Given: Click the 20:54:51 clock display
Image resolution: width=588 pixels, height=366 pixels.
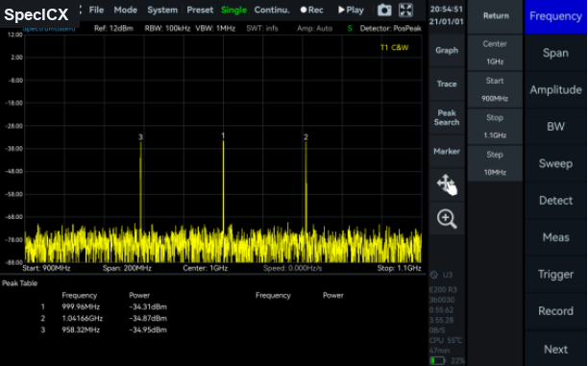Looking at the screenshot, I should pos(446,9).
